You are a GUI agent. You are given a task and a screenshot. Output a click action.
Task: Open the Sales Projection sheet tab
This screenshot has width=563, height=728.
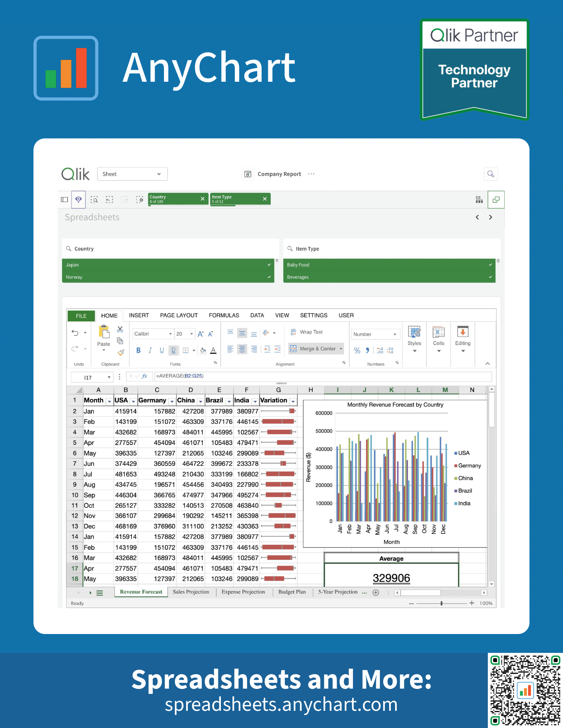pos(191,592)
